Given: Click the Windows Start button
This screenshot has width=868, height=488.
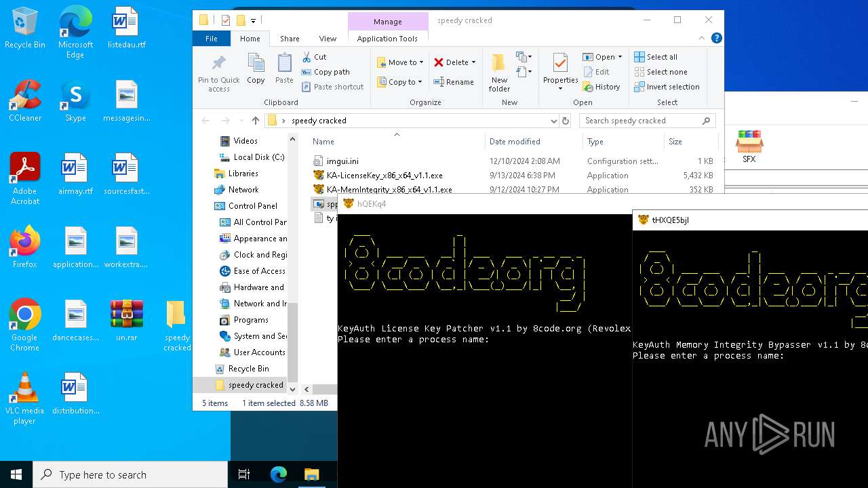Looking at the screenshot, I should click(16, 474).
